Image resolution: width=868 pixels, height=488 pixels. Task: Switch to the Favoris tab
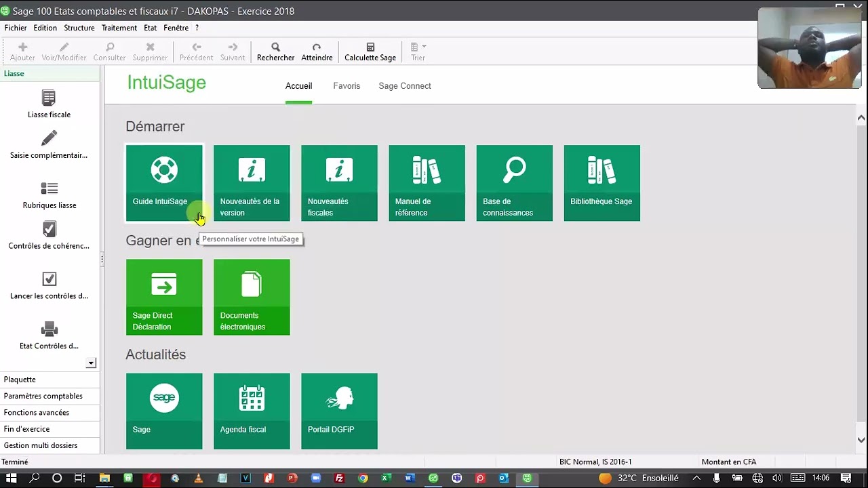coord(347,86)
